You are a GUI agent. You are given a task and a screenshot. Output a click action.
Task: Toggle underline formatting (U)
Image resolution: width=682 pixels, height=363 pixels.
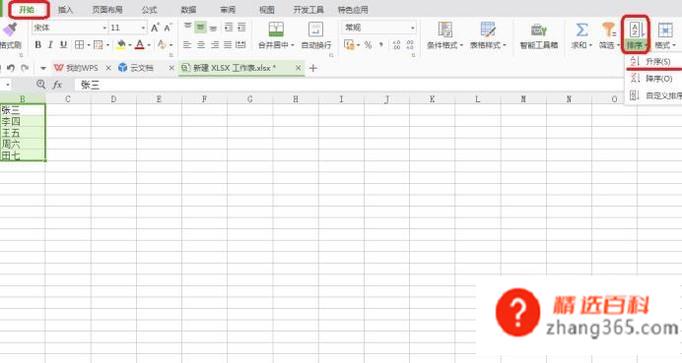(x=64, y=45)
